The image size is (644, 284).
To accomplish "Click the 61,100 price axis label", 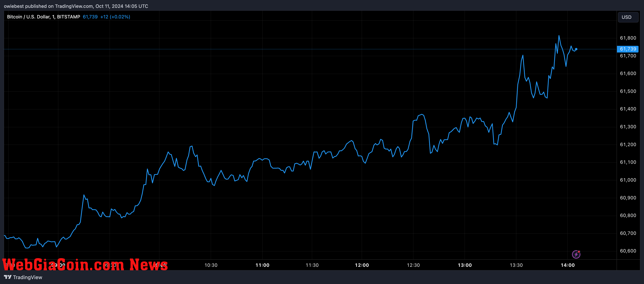I will (x=628, y=162).
